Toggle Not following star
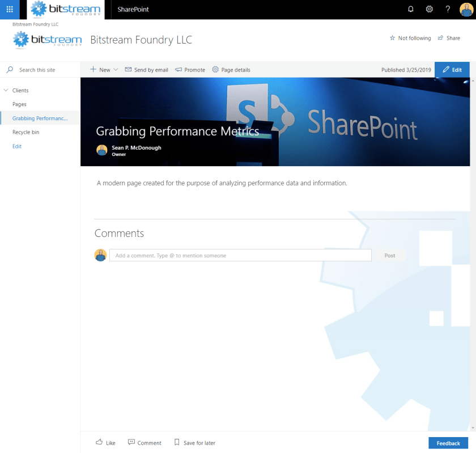 [x=410, y=38]
